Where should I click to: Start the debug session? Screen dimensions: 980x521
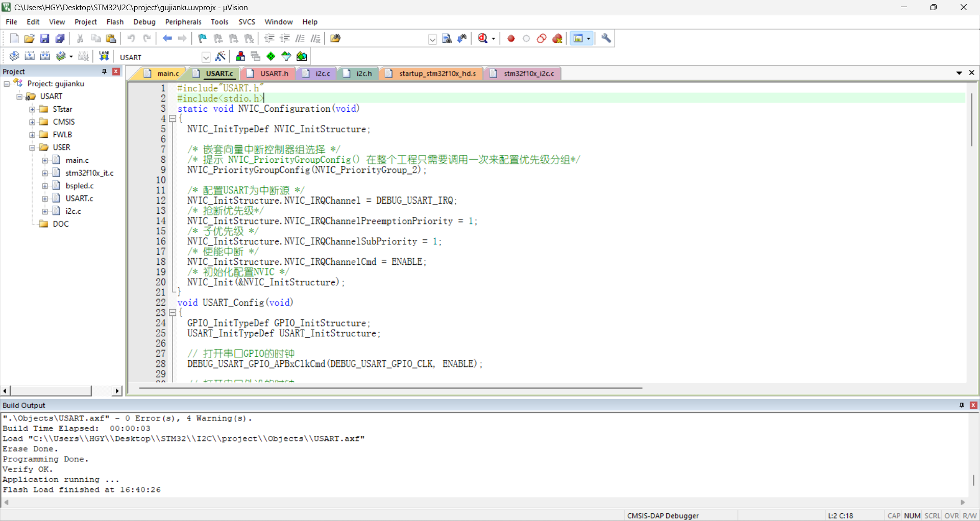[483, 38]
